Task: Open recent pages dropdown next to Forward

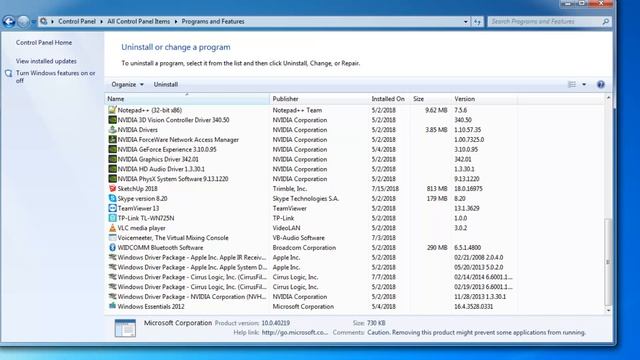Action: (x=34, y=22)
